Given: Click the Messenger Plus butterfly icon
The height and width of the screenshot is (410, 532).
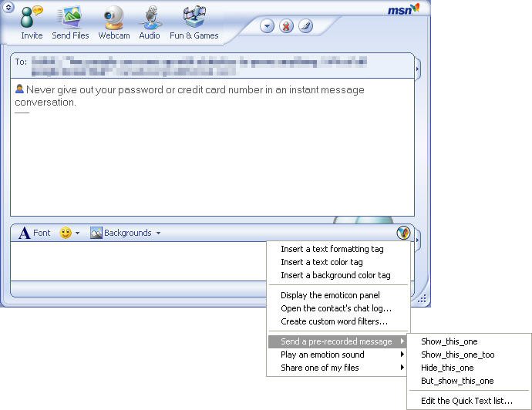Looking at the screenshot, I should click(x=402, y=233).
